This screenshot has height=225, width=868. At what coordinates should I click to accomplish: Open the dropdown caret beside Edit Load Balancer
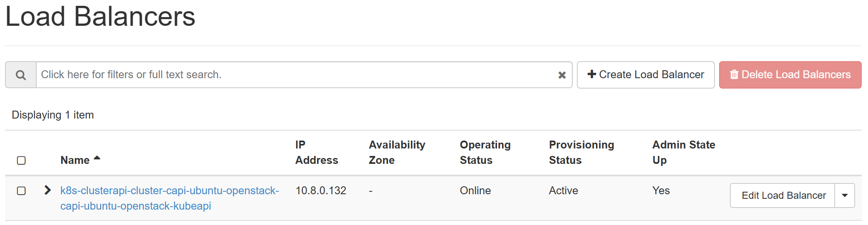click(845, 195)
